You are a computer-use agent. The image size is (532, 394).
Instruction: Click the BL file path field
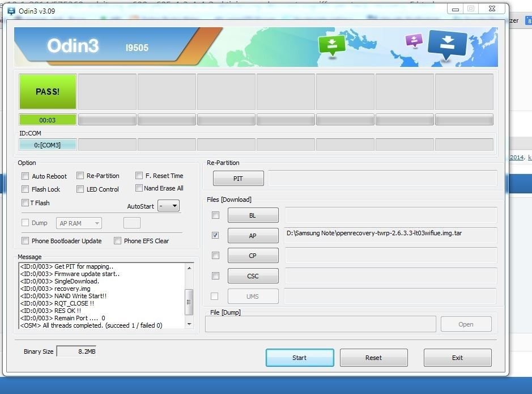(390, 215)
